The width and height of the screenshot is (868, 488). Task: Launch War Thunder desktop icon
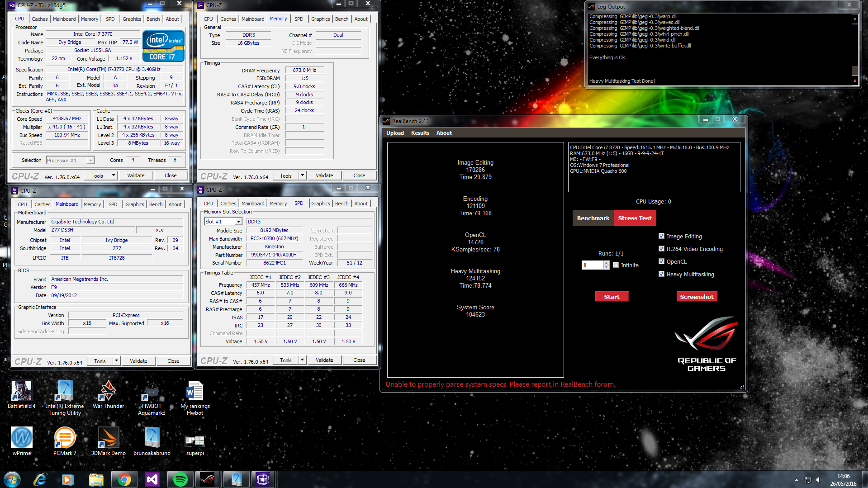click(108, 394)
